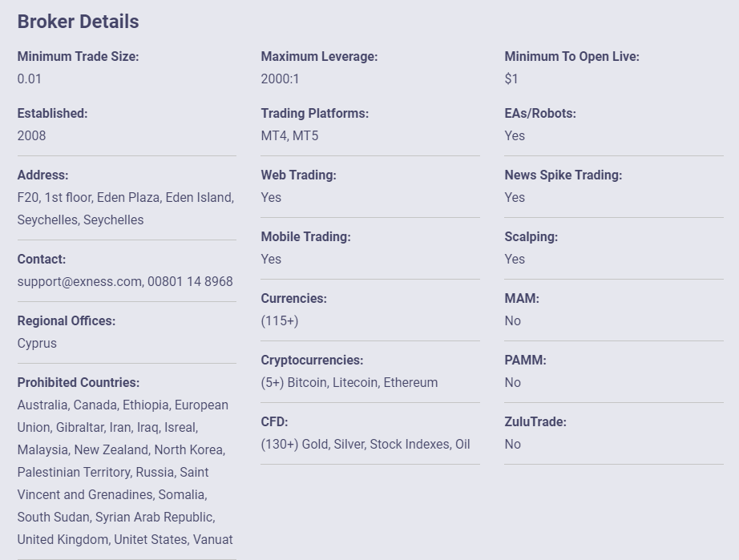Click the Scalping label
Viewport: 739px width, 560px height.
pos(531,237)
